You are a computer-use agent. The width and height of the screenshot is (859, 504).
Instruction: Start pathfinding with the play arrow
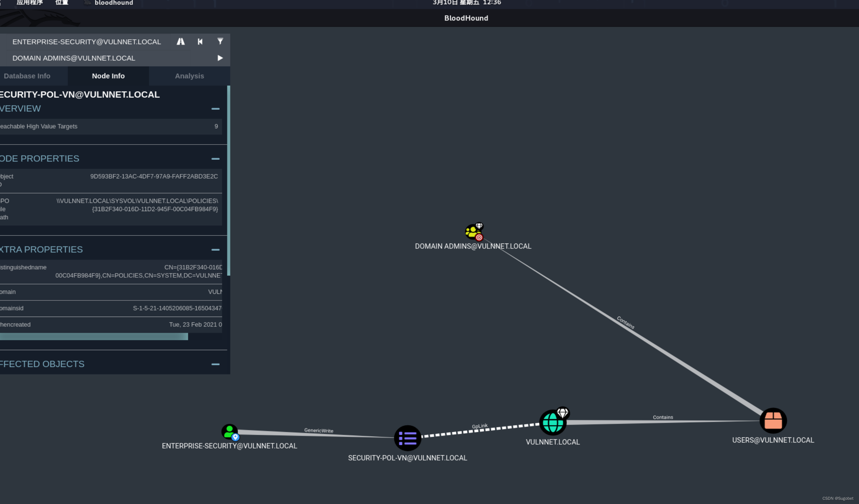point(220,58)
